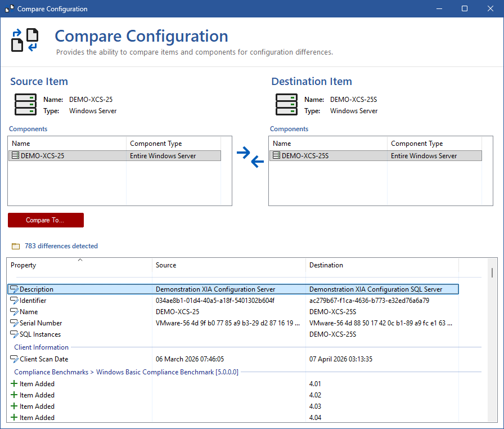Select DEMO-XCS-25 in source components list

(x=43, y=156)
